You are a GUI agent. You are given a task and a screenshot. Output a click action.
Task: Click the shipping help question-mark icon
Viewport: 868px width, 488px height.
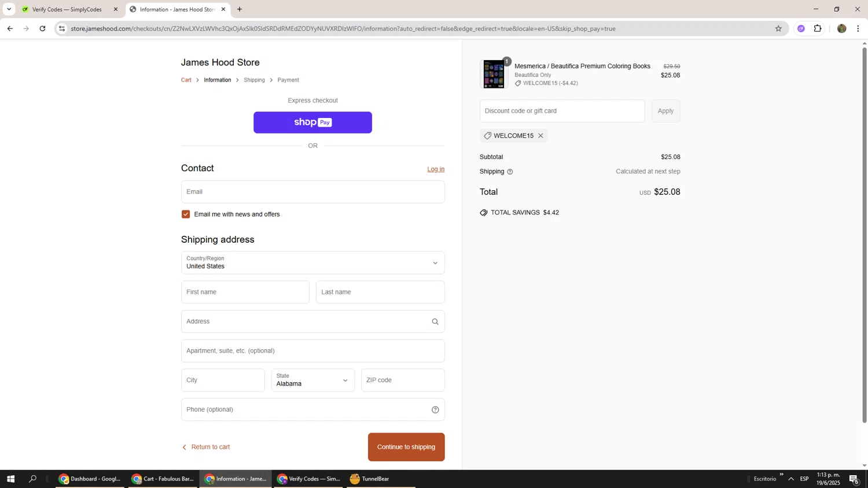[510, 172]
